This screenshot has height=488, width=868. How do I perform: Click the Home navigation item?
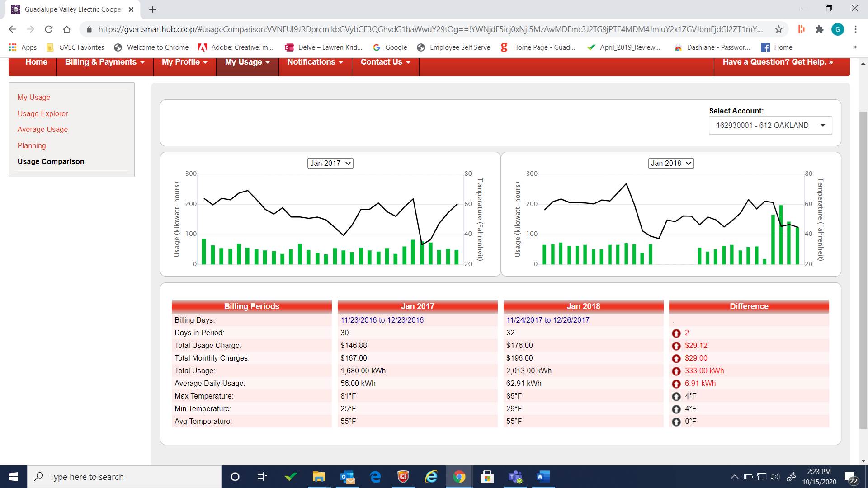36,62
